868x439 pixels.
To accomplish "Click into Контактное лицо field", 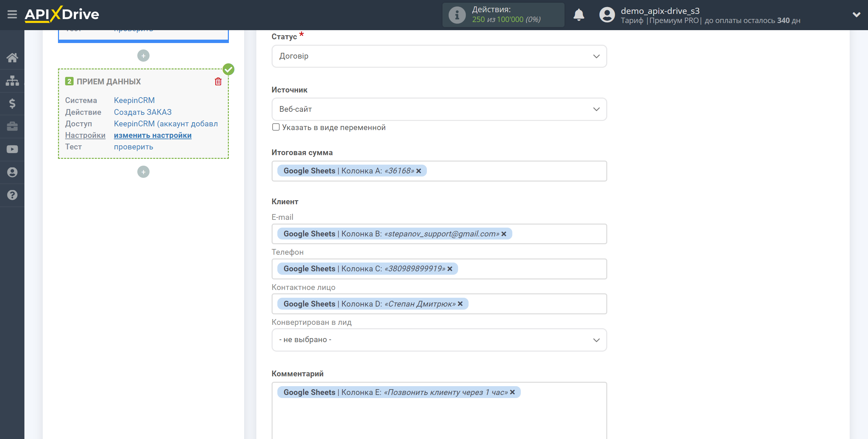I will point(439,304).
